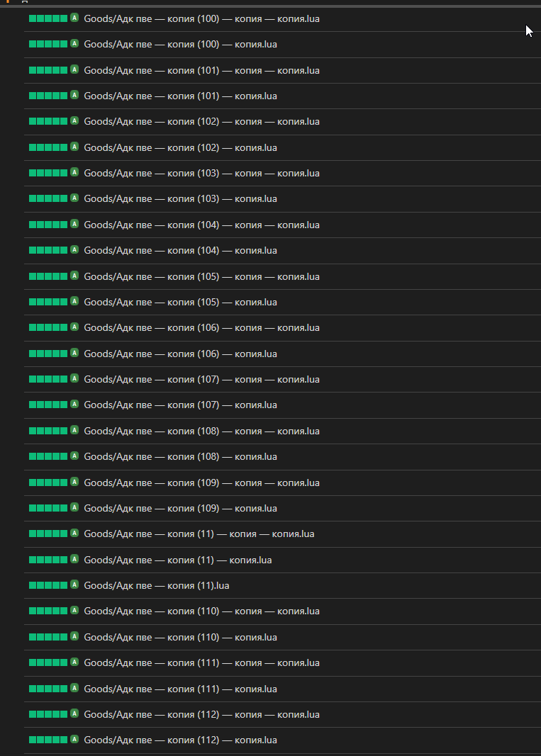
Task: Click the green diffstat bar for копия (100) — копия.lua
Action: pos(48,44)
